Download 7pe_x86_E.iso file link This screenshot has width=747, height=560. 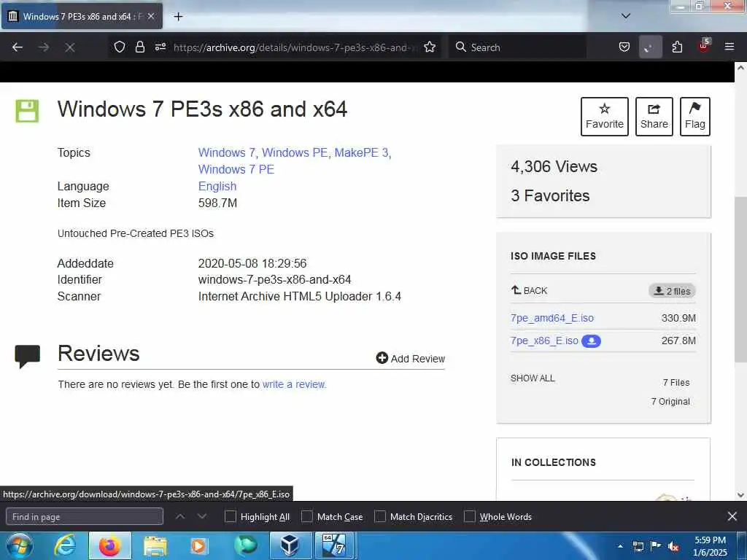(x=544, y=341)
